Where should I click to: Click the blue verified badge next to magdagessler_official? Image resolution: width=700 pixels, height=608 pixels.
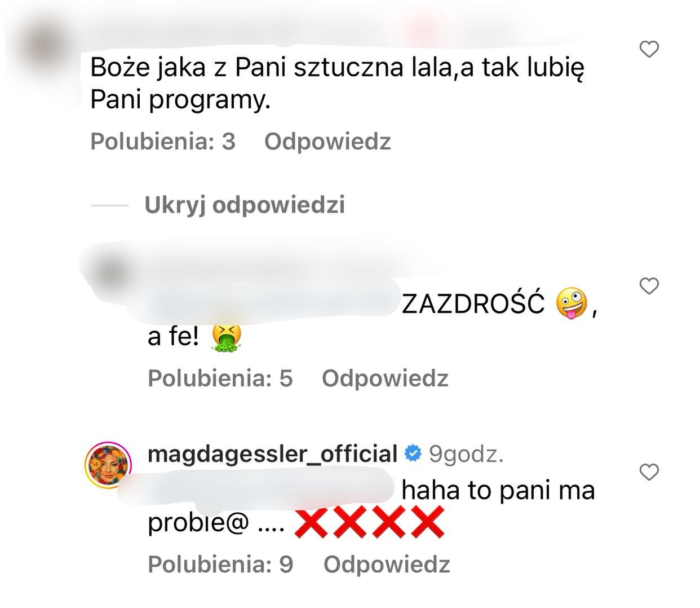(414, 453)
